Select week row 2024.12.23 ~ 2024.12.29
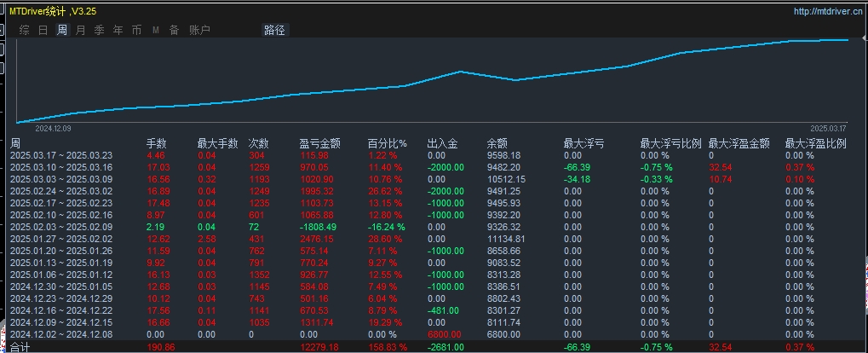Viewport: 868px width, 353px height. (434, 298)
